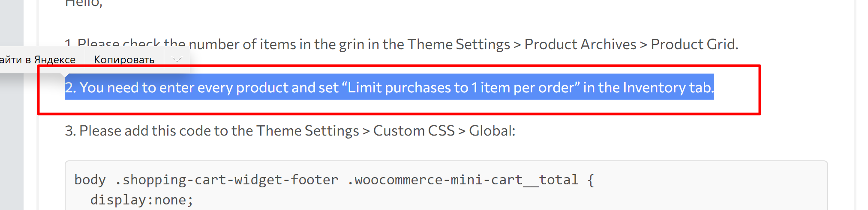
Task: Click the Hello, greeting text
Action: pos(84,3)
